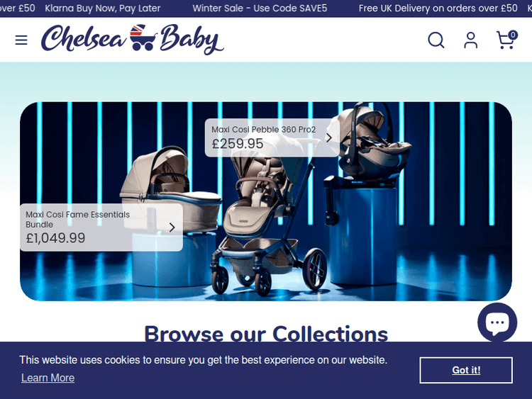Screen dimensions: 532x399
Task: Expand the Maxi Cosi Fame Essentials Bundle chevron
Action: (x=172, y=227)
